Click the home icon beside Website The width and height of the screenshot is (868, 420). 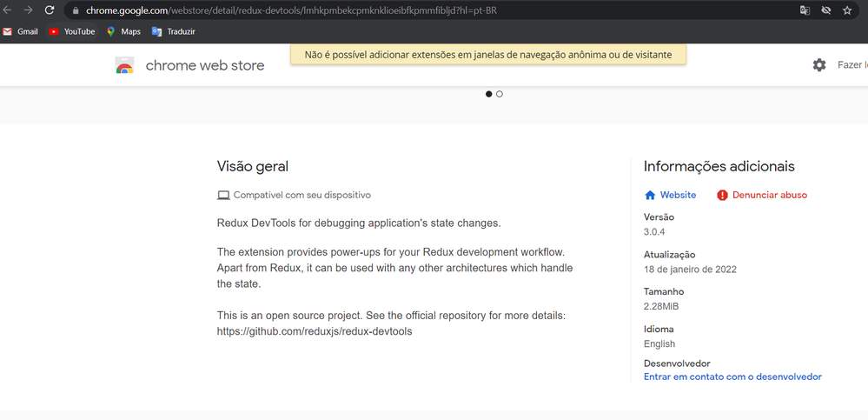pyautogui.click(x=650, y=195)
